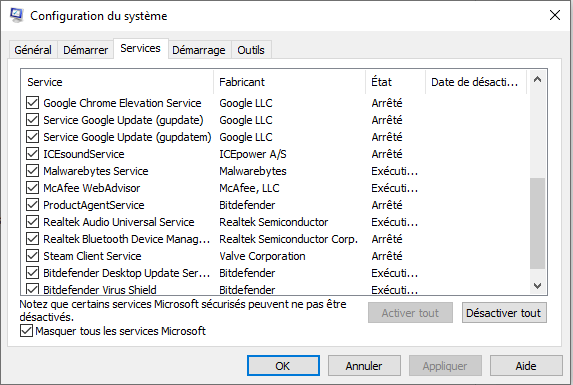Click the Realtek Semiconductor cell of Realtek Audio
573x385 pixels.
tap(274, 222)
